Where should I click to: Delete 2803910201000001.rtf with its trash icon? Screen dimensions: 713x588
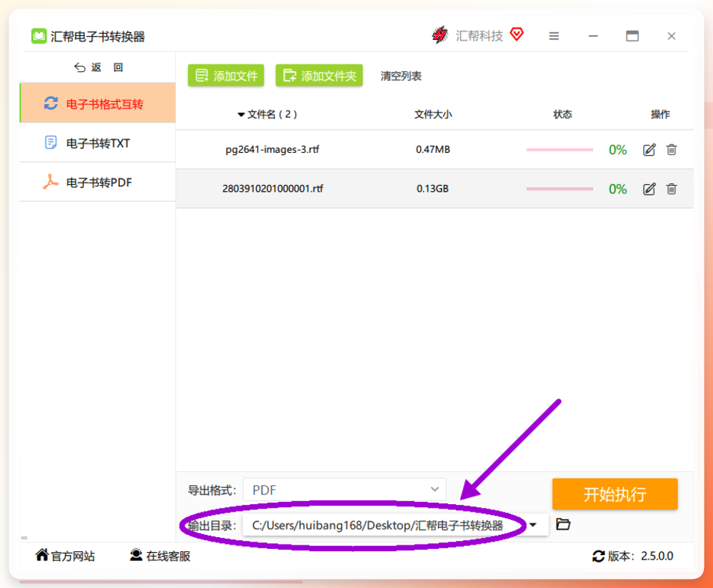[671, 189]
